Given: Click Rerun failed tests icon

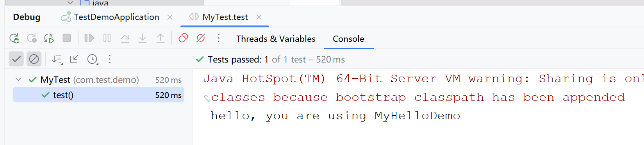Looking at the screenshot, I should [32, 38].
